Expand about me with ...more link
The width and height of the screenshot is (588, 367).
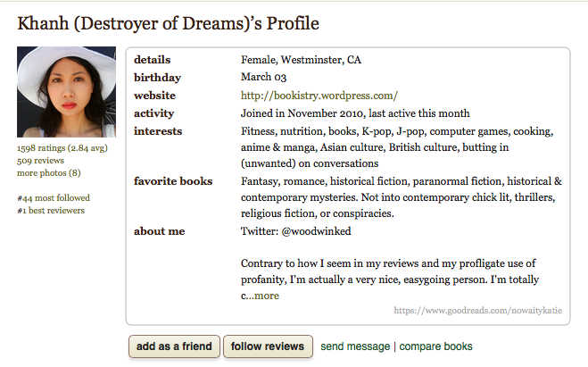click(x=267, y=296)
